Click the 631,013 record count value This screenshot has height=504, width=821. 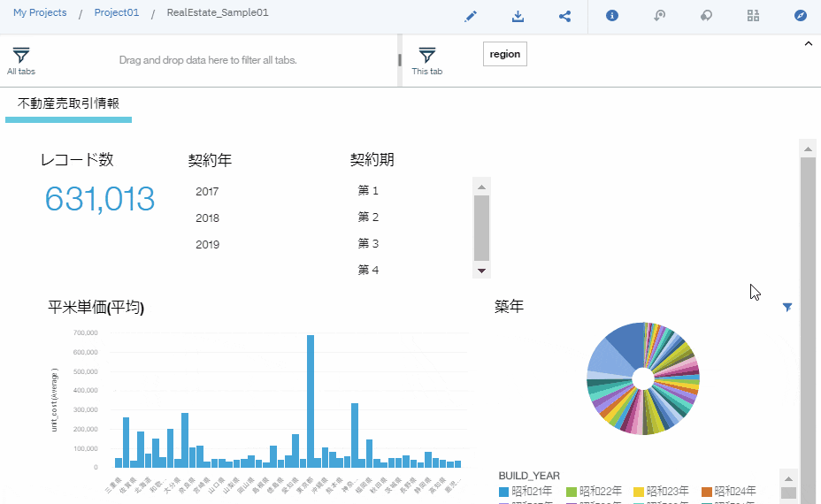[x=99, y=199]
